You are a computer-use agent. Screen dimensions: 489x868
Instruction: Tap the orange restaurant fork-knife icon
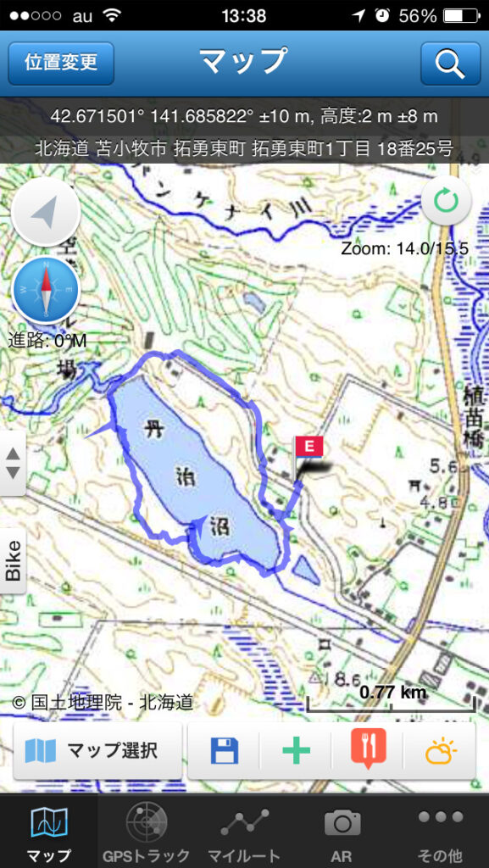[x=368, y=748]
